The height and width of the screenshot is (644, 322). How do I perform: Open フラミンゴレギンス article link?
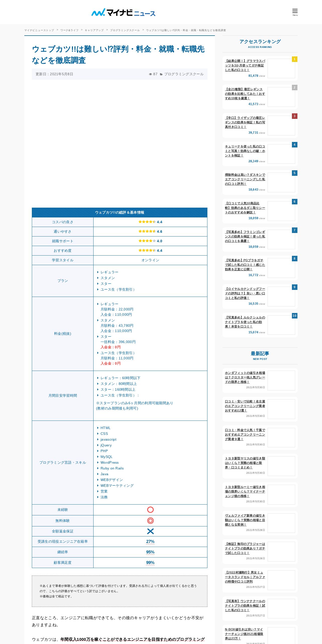[x=245, y=236]
